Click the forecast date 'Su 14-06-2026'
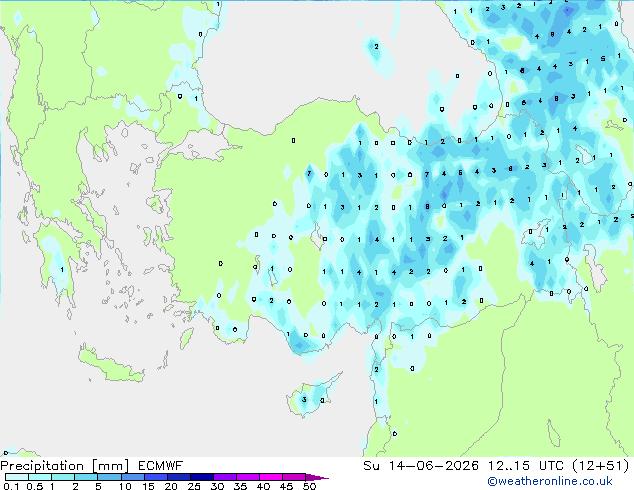This screenshot has height=490, width=634. pyautogui.click(x=421, y=466)
